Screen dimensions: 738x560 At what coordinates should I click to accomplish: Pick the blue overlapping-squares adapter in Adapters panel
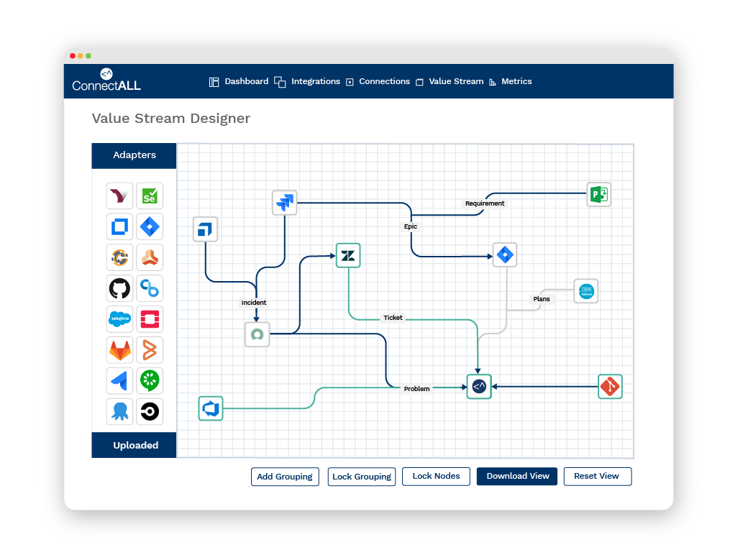click(x=119, y=226)
